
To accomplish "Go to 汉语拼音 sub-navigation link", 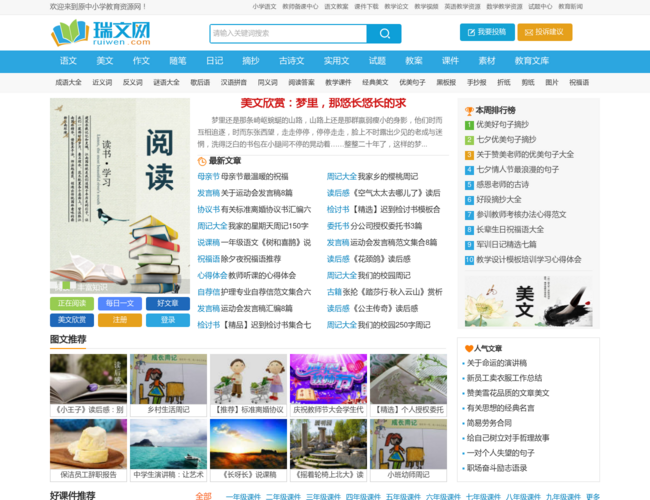I will [234, 83].
